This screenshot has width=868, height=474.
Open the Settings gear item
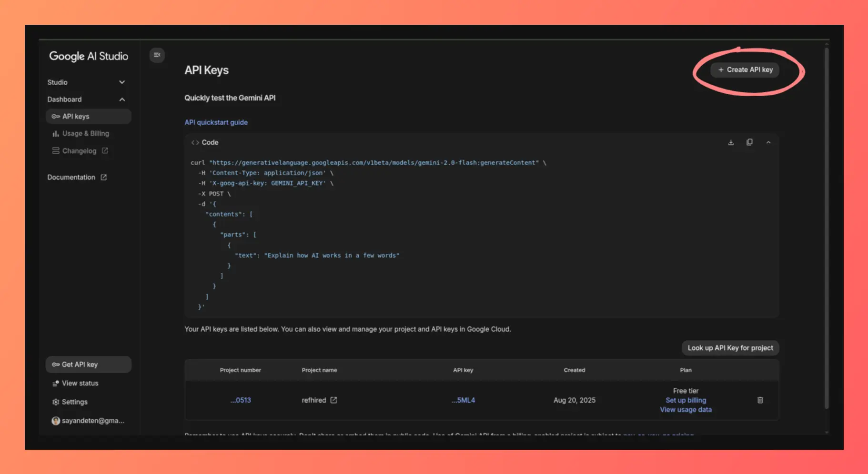tap(74, 402)
